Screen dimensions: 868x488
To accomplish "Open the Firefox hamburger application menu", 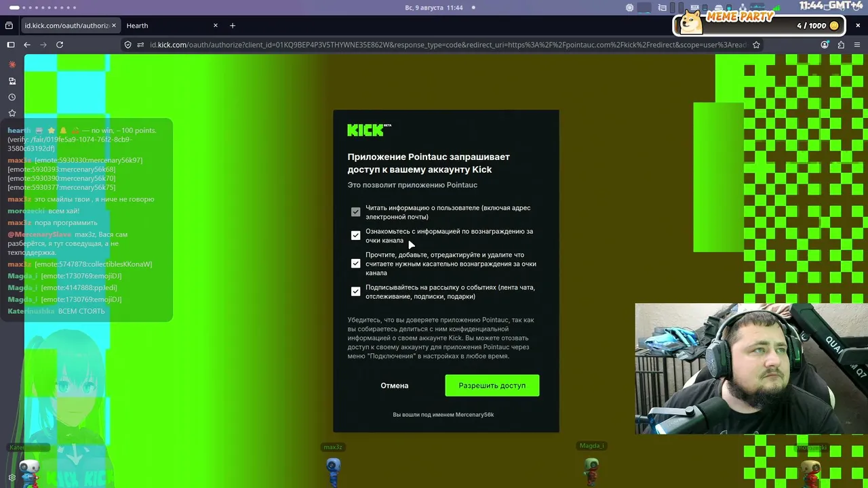I will tap(857, 45).
